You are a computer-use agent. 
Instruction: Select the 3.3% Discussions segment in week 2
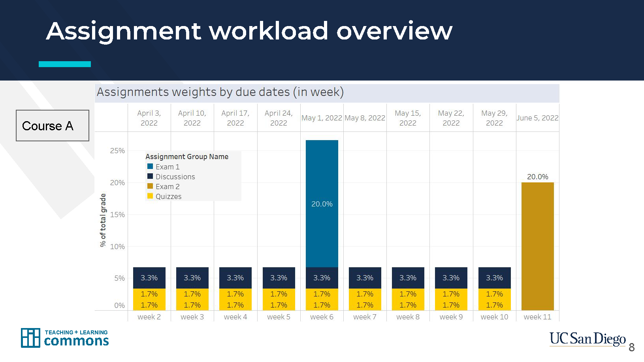coord(149,278)
